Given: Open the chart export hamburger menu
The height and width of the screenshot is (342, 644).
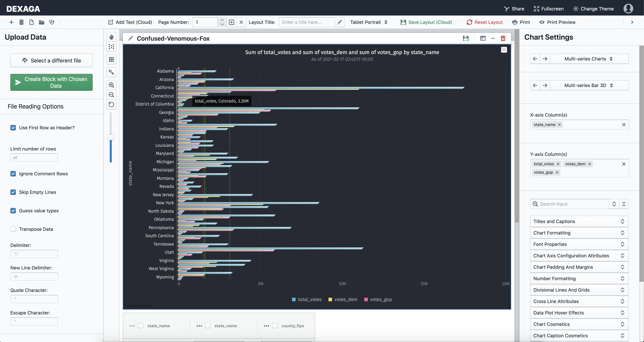Looking at the screenshot, I should coord(504,50).
